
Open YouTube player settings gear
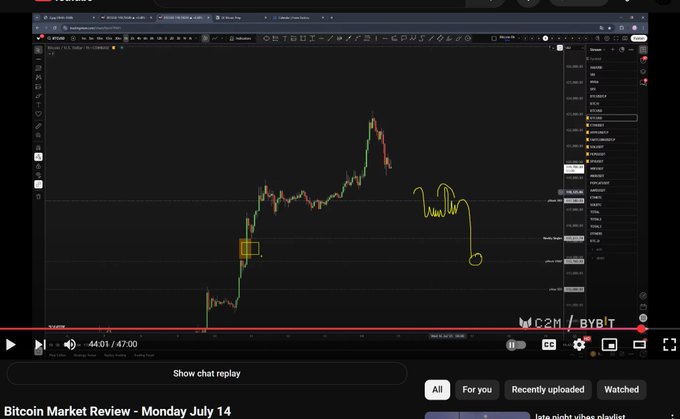click(579, 344)
